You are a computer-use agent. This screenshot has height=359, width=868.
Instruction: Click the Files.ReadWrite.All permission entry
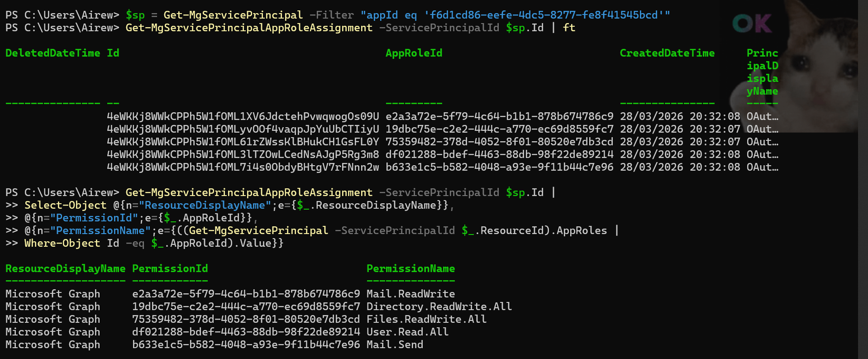(426, 319)
